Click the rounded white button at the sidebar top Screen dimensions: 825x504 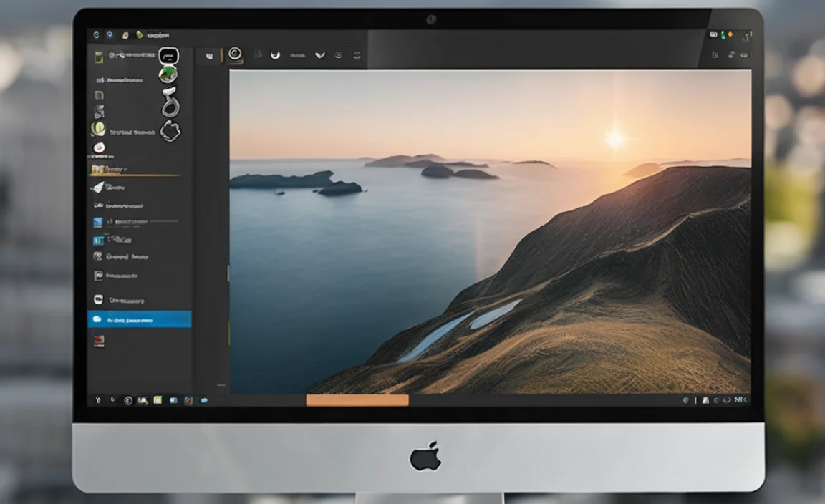(168, 55)
